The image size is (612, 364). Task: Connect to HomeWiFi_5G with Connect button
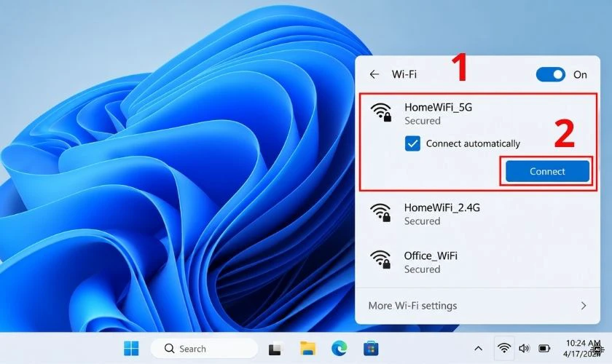[x=547, y=171]
